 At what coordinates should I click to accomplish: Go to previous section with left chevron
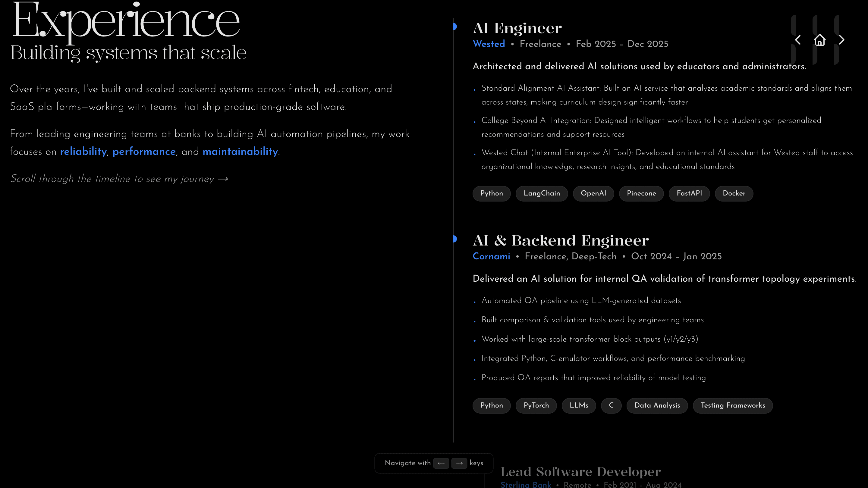797,40
